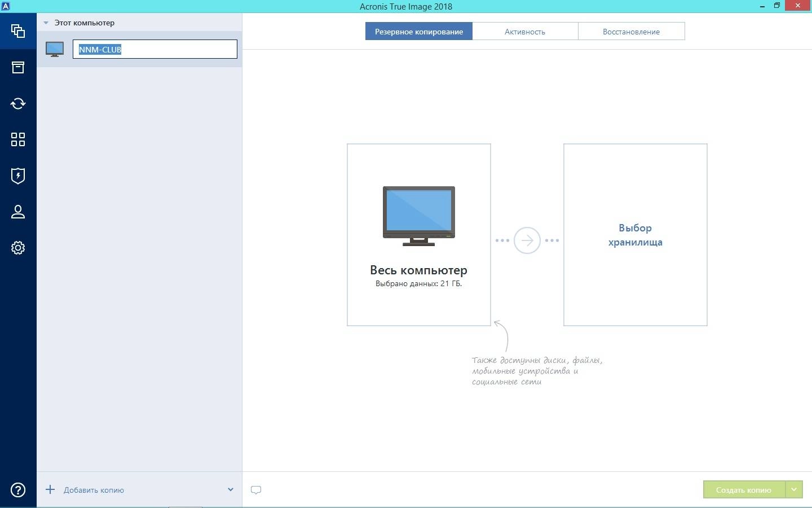The image size is (812, 508).
Task: Switch to the 'Активность' tab
Action: tap(525, 32)
